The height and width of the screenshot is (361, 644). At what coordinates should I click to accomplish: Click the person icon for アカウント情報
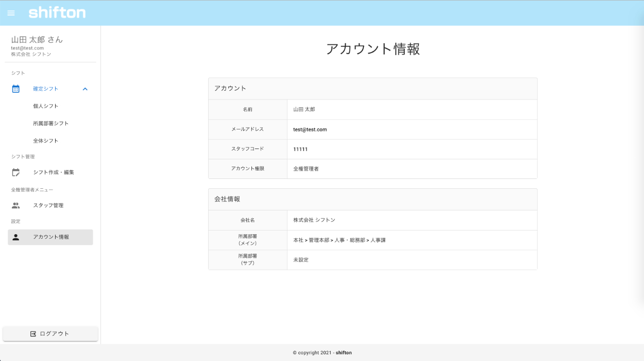(x=16, y=237)
